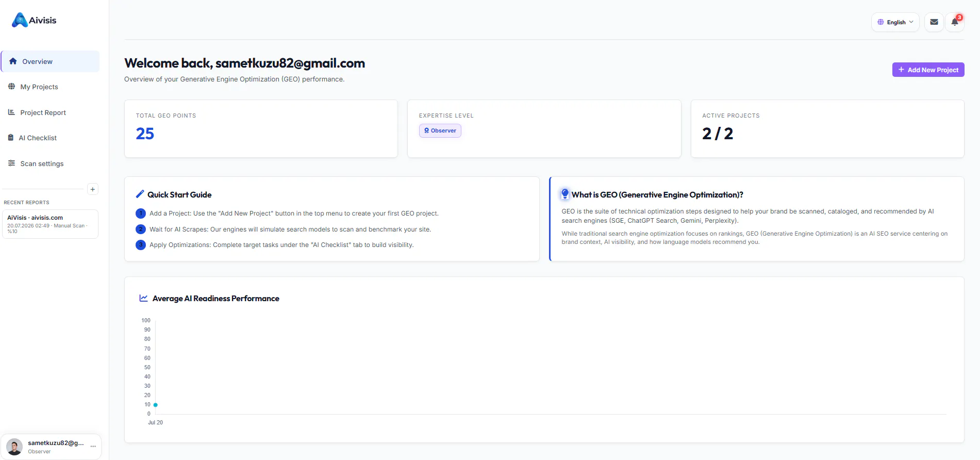Open user menu dots beside sametkuzu82
980x460 pixels.
(x=93, y=447)
